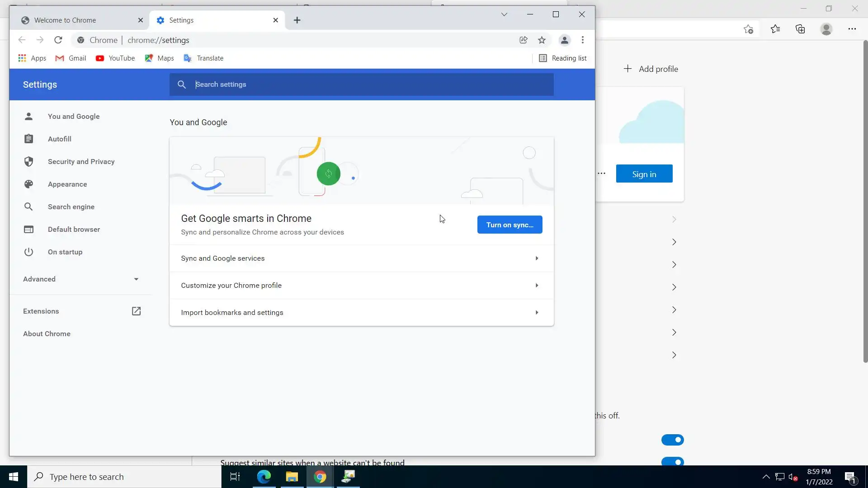Click the Edge page vertical scrollbar
Image resolution: width=868 pixels, height=488 pixels.
[x=865, y=201]
